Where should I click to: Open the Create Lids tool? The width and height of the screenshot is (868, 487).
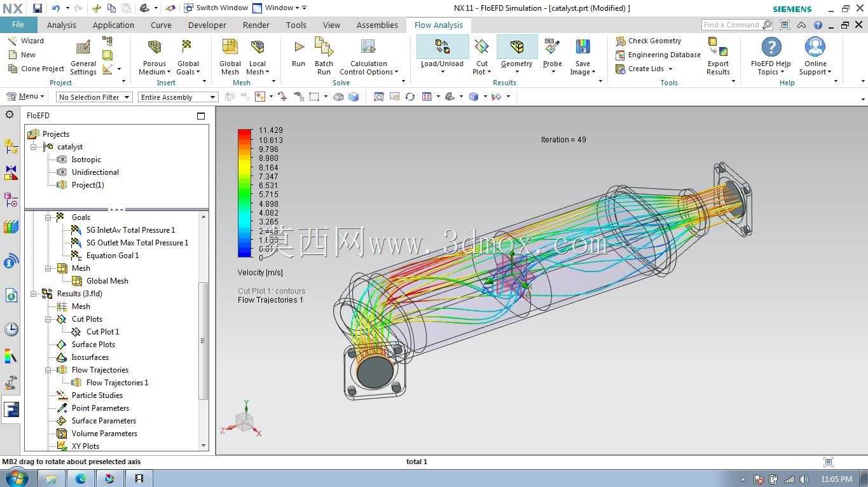click(644, 69)
